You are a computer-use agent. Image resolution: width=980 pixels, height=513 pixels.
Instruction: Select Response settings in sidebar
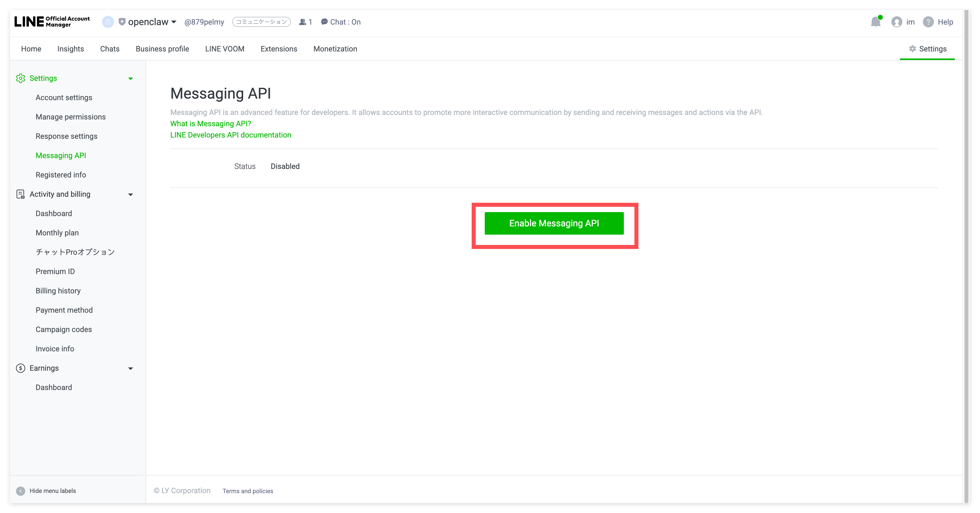(x=66, y=136)
